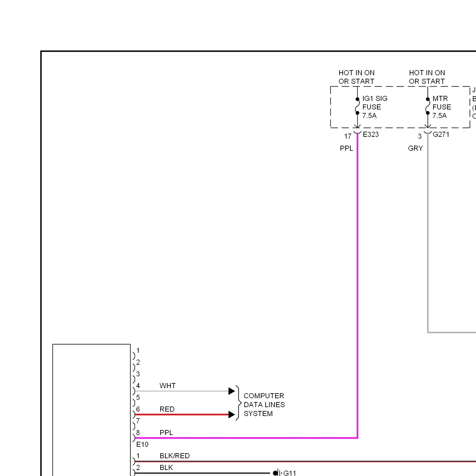Click the vertical gray GRY wire

click(x=428, y=233)
